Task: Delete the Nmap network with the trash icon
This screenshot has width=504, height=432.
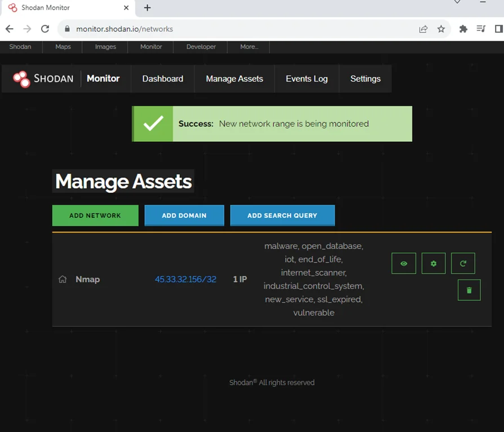Action: point(468,290)
